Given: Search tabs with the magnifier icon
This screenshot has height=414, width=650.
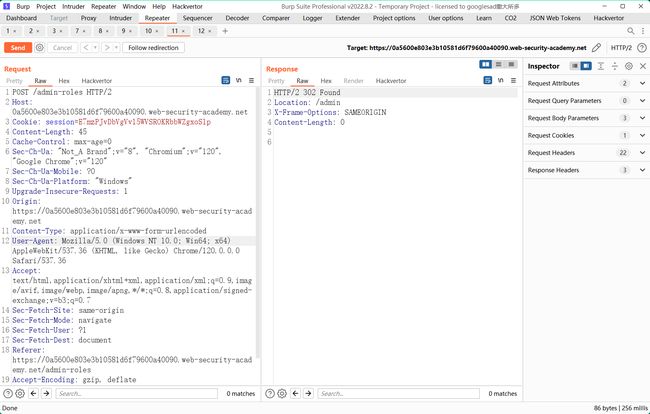Looking at the screenshot, I should [631, 31].
